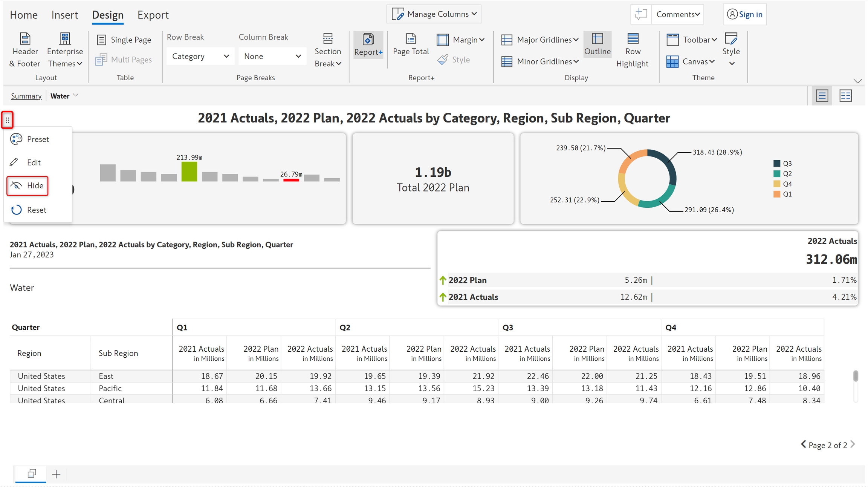The image size is (868, 487).
Task: Open the Row Break Category dropdown
Action: pos(200,56)
